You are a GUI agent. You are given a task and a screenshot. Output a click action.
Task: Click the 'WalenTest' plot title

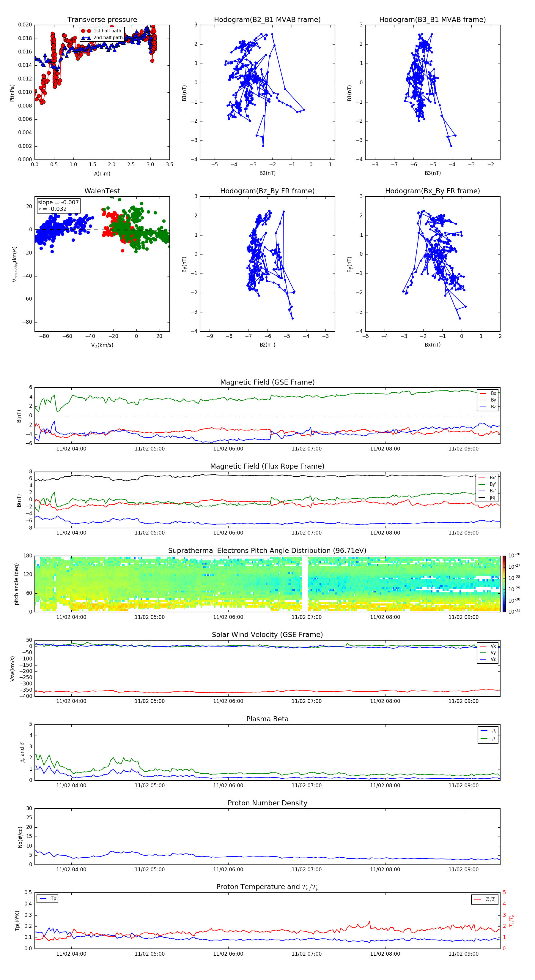tap(102, 191)
